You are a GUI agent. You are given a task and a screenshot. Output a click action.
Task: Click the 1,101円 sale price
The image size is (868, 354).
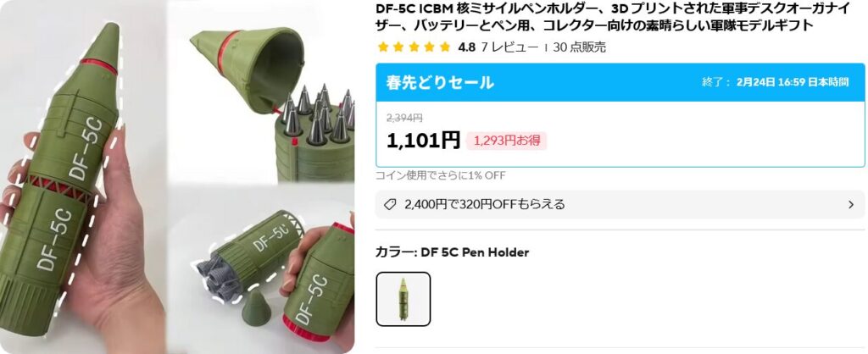[x=423, y=141]
